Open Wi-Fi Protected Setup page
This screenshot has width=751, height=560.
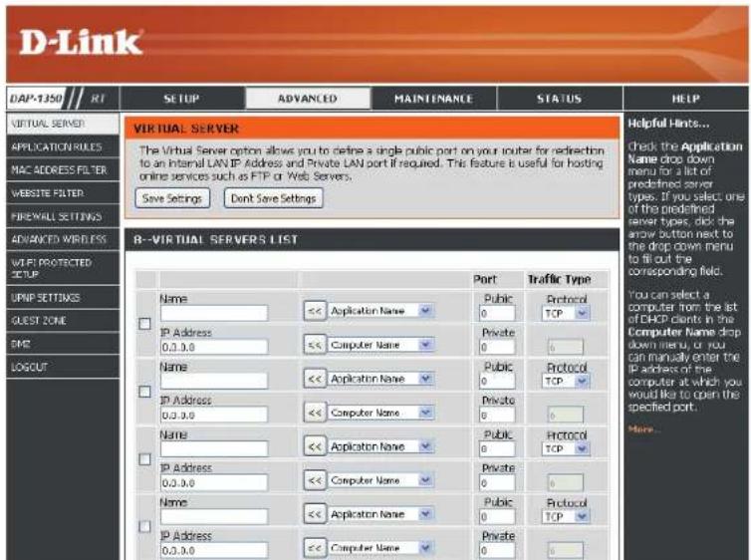[63, 268]
